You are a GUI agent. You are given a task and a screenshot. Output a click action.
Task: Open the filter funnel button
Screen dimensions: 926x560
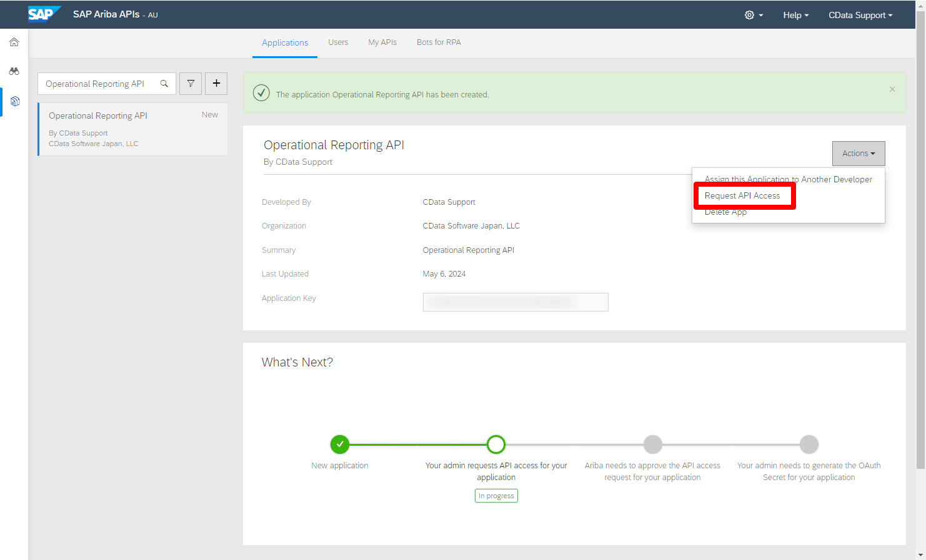pyautogui.click(x=191, y=84)
